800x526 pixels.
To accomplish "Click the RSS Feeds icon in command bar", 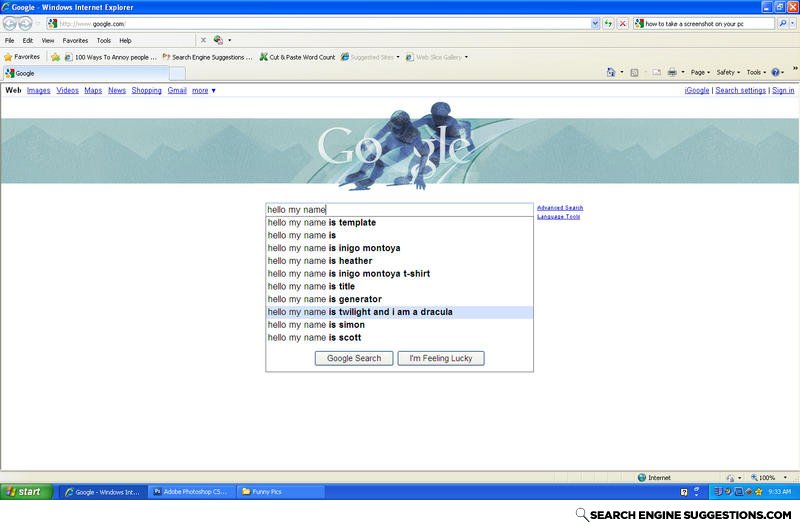I will 634,72.
